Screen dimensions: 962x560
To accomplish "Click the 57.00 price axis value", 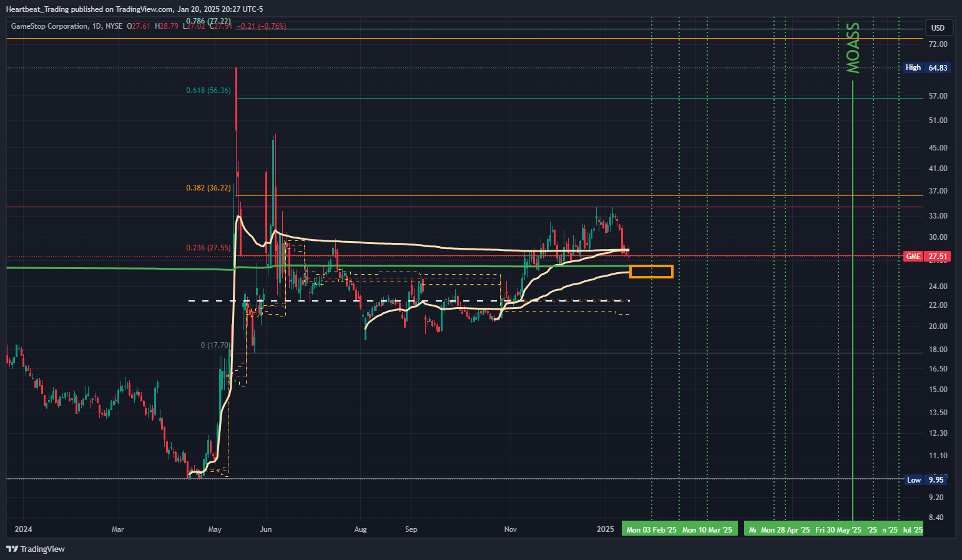I will click(x=938, y=96).
